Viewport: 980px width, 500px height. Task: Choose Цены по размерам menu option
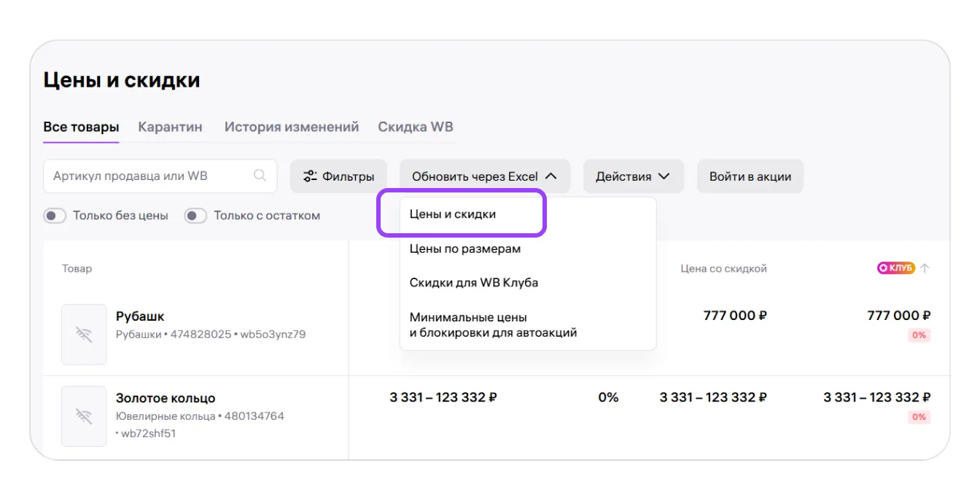tap(465, 249)
